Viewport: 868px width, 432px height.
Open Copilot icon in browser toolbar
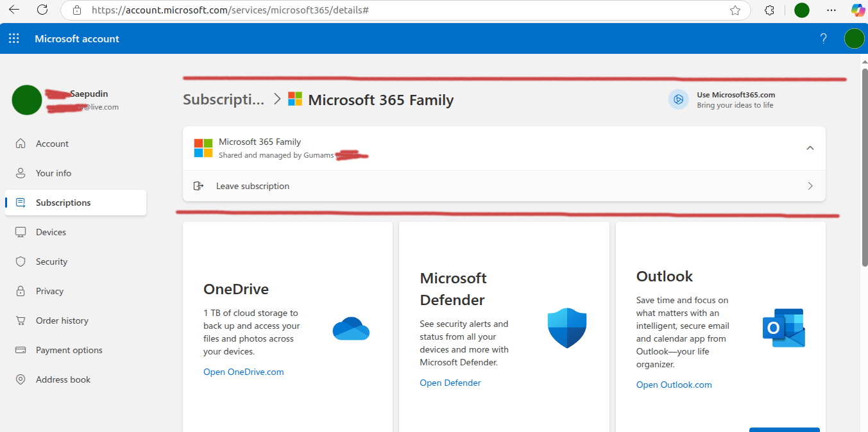tap(858, 10)
